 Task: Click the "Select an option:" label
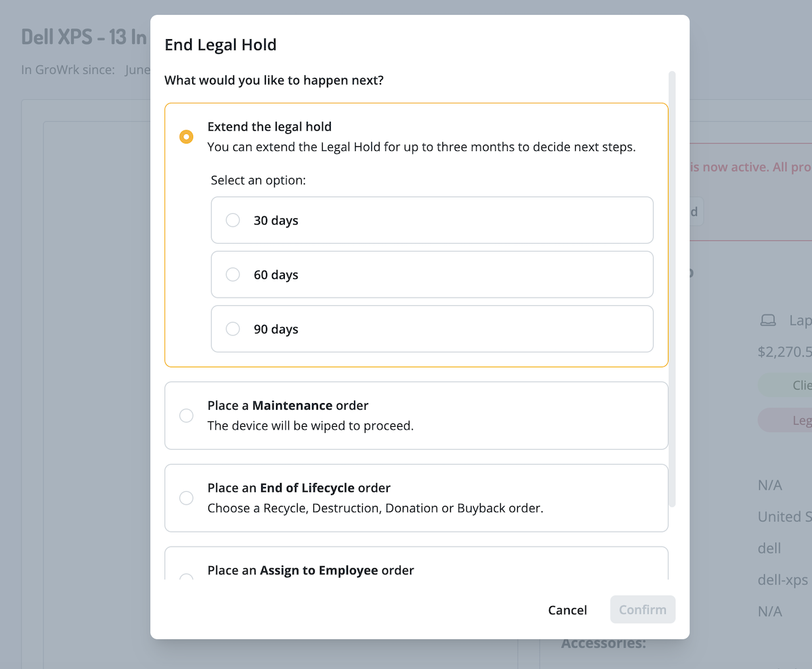(x=258, y=181)
